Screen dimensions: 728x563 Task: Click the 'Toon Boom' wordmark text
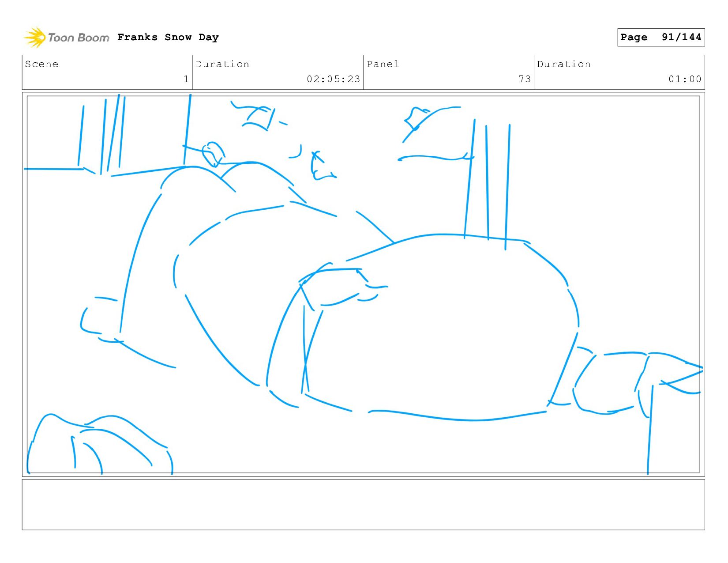pyautogui.click(x=79, y=38)
